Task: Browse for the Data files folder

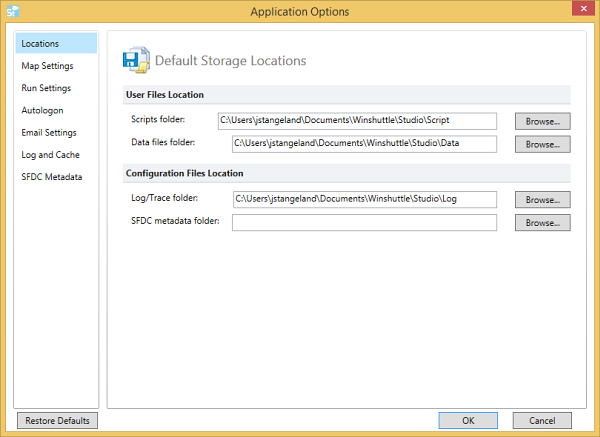Action: tap(543, 144)
